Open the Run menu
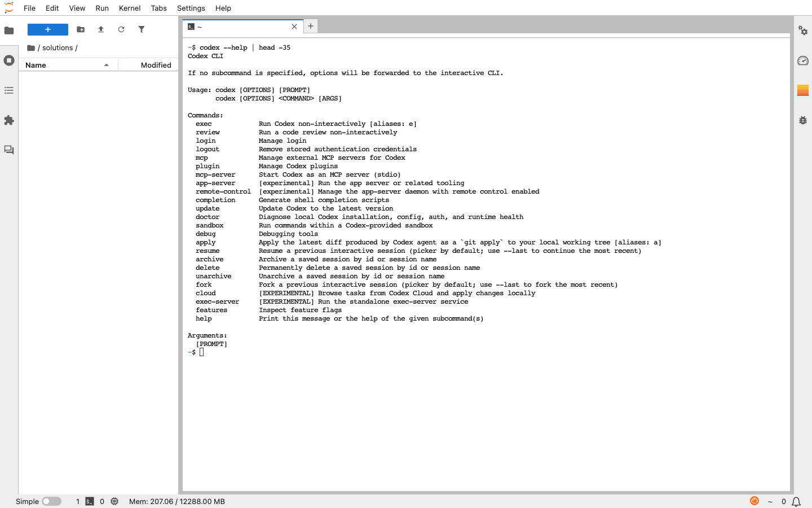812x508 pixels. pos(102,8)
